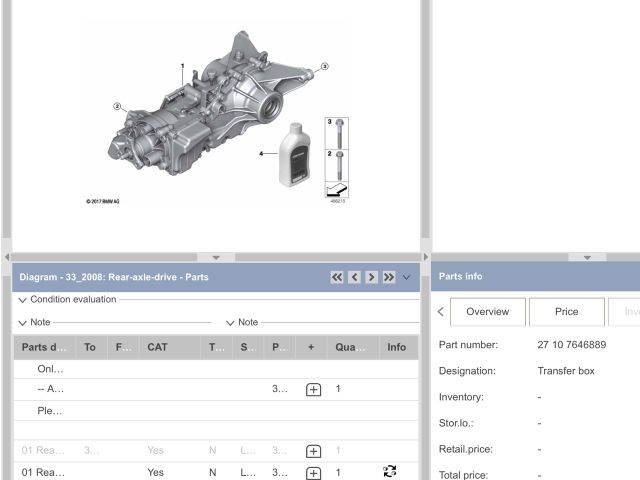The height and width of the screenshot is (480, 640).
Task: Click the supersession info icon in last row
Action: tap(390, 472)
